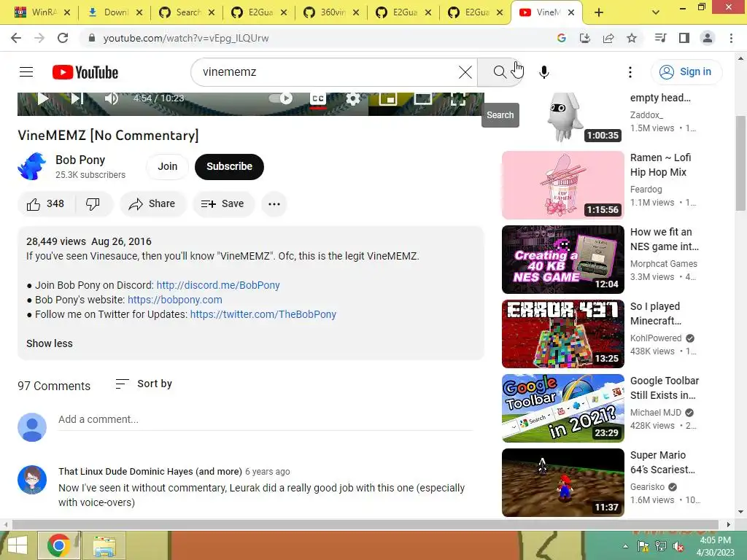Toggle closed captions CC
Image resolution: width=747 pixels, height=560 pixels.
pyautogui.click(x=318, y=98)
